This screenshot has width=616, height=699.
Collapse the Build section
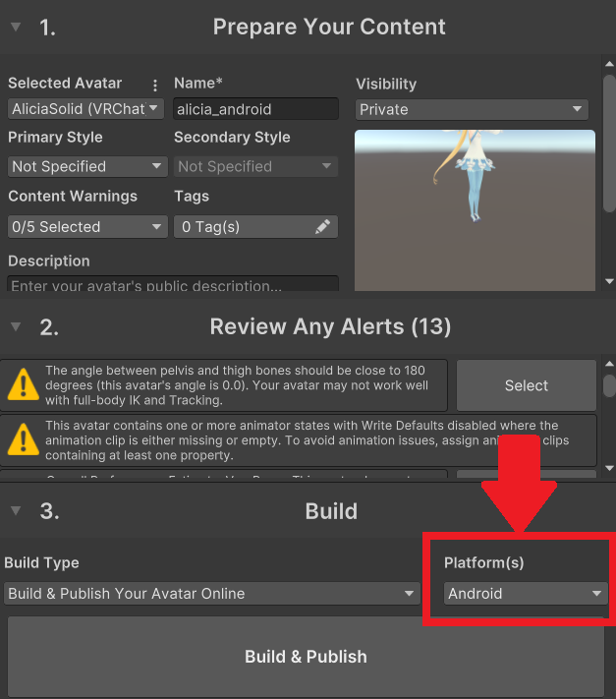(x=16, y=511)
